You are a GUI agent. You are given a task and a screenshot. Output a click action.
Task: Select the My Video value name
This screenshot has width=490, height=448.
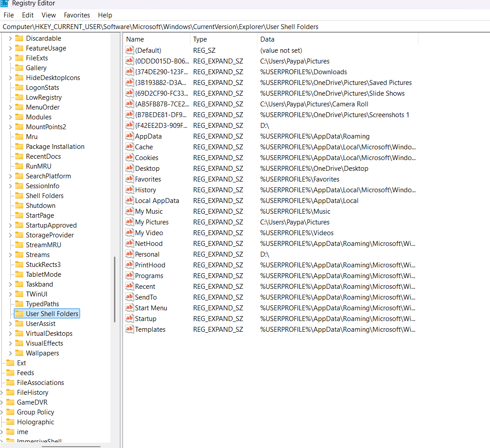point(149,233)
